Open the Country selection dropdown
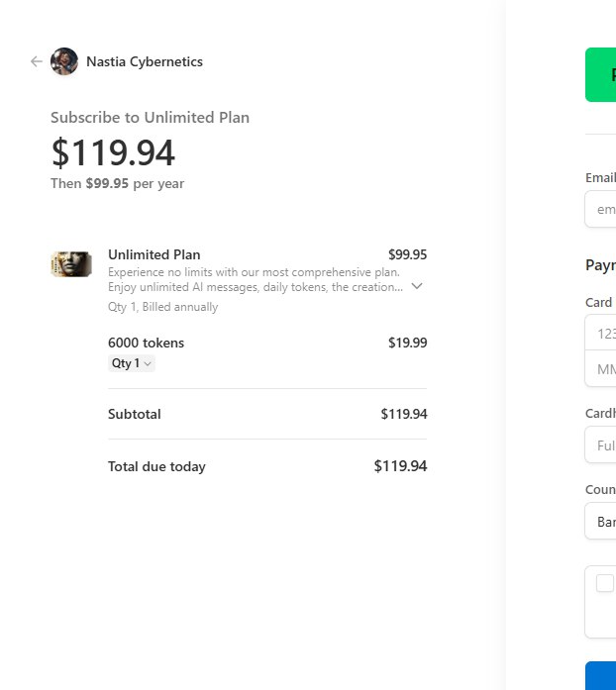 [601, 521]
